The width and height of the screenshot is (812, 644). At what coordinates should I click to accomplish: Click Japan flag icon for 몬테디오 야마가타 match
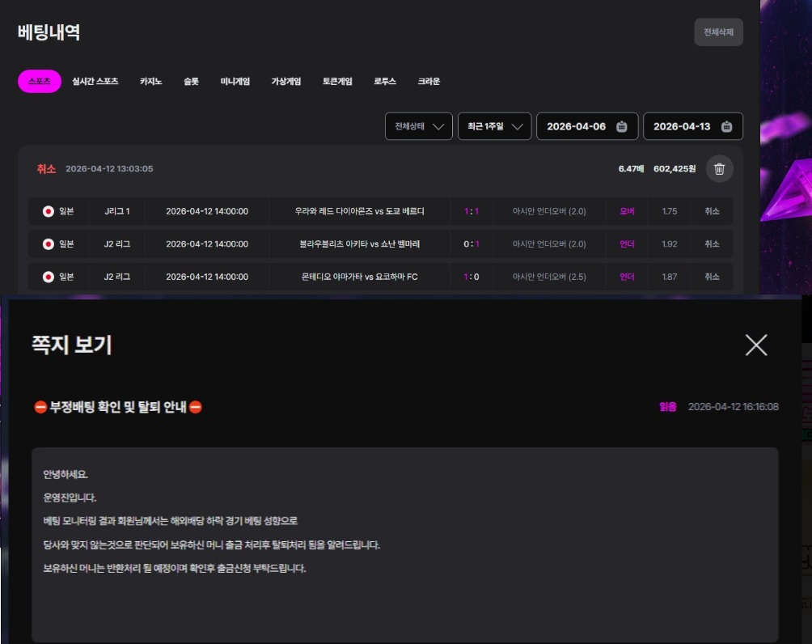tap(49, 277)
